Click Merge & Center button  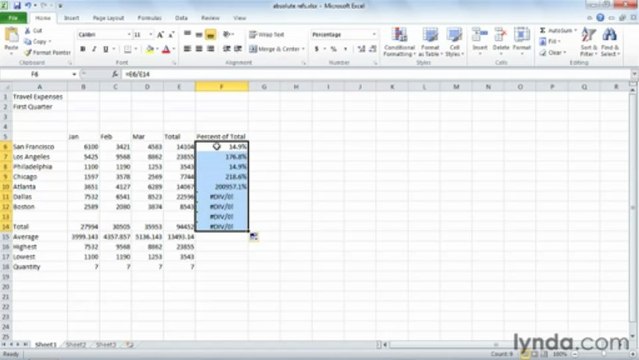(274, 49)
